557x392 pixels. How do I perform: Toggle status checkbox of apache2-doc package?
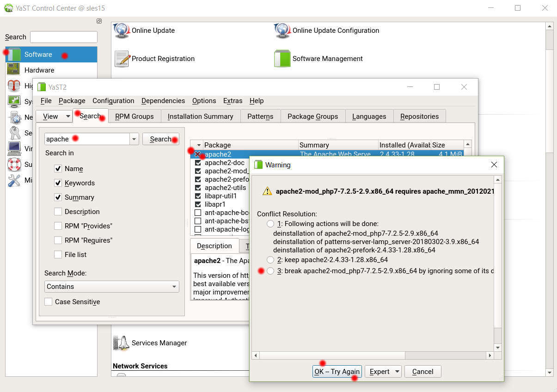tap(198, 163)
